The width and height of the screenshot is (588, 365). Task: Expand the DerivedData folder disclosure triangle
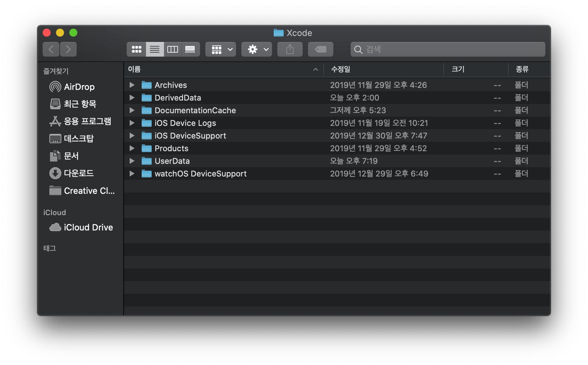click(132, 98)
